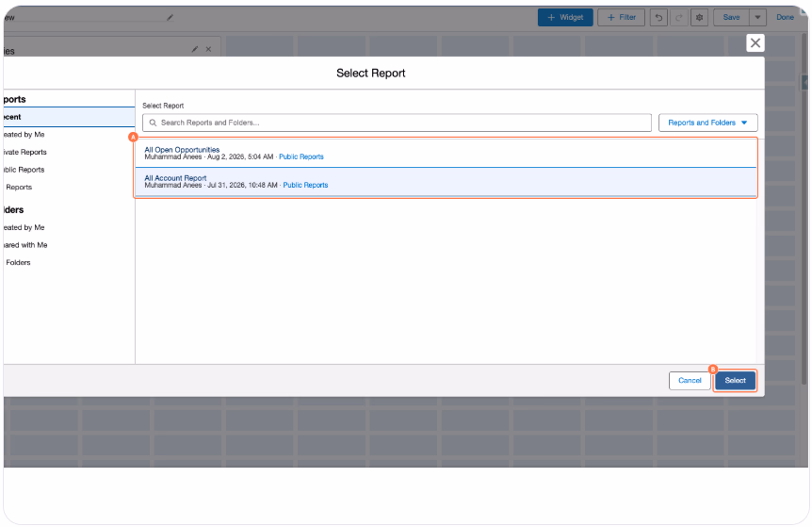Select the All Open Opportunities report
812x527 pixels.
tap(446, 154)
